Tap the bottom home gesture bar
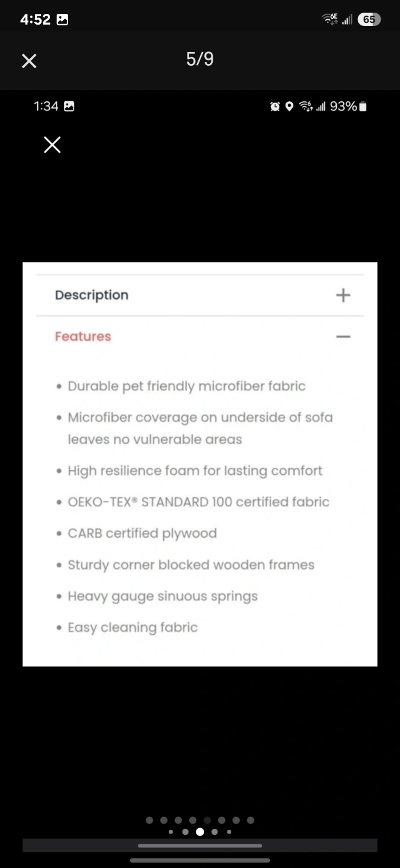 coord(200,860)
